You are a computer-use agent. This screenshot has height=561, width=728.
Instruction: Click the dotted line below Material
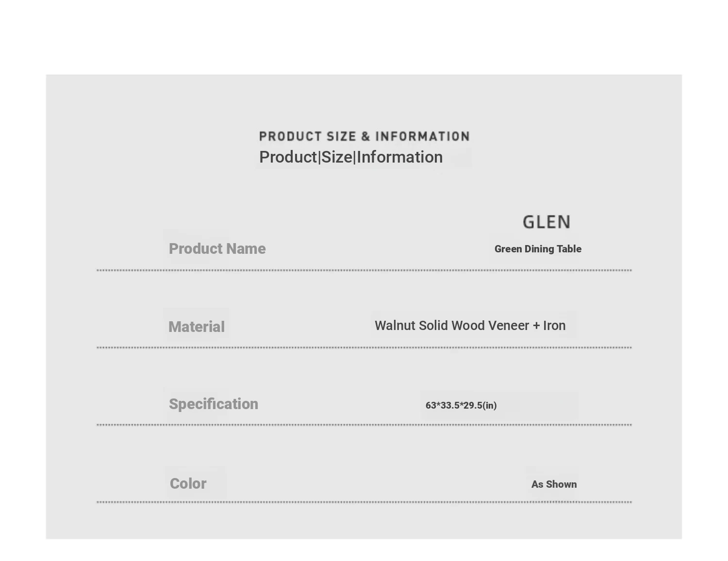coord(364,347)
